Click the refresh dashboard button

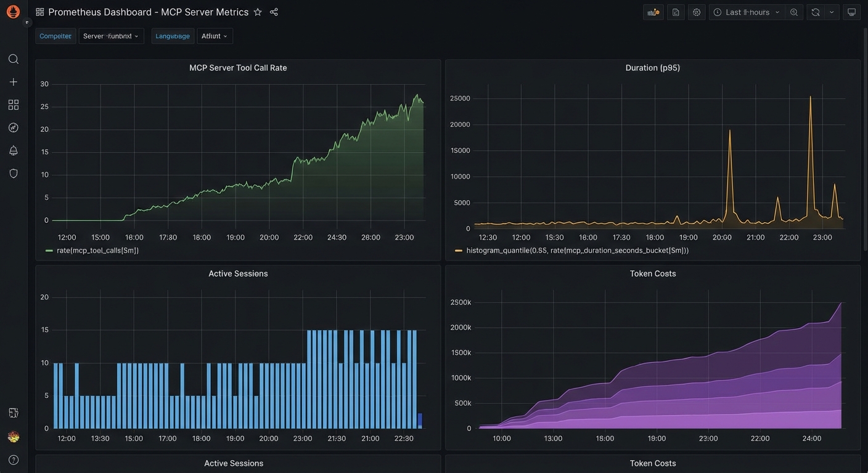click(814, 12)
